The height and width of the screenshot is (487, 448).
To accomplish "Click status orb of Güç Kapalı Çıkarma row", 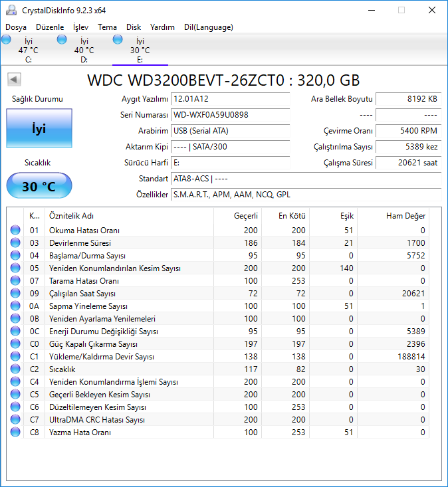I will 15,343.
